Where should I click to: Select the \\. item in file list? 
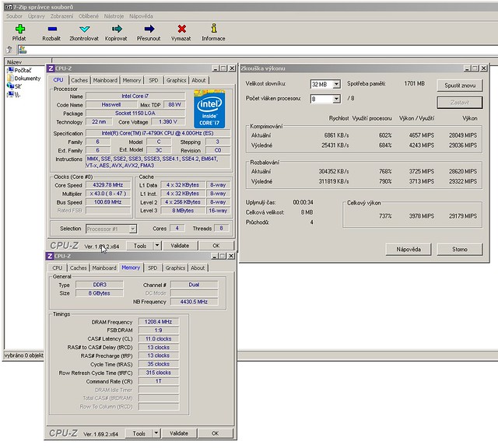pyautogui.click(x=14, y=94)
